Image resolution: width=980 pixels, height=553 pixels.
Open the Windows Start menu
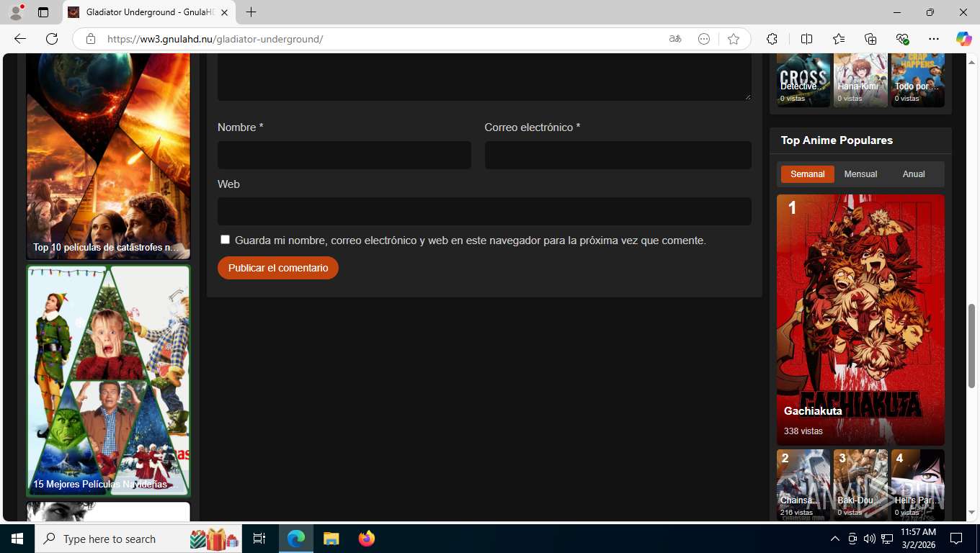tap(17, 539)
